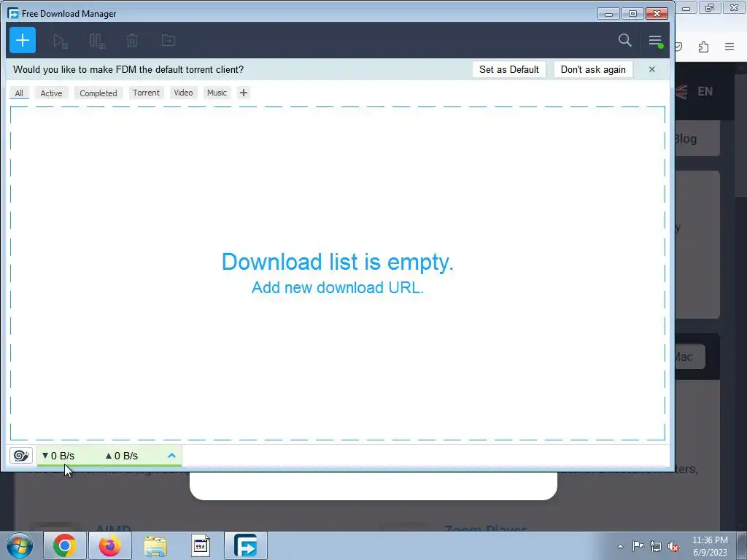Click Don't ask again button
This screenshot has width=747, height=560.
click(593, 69)
